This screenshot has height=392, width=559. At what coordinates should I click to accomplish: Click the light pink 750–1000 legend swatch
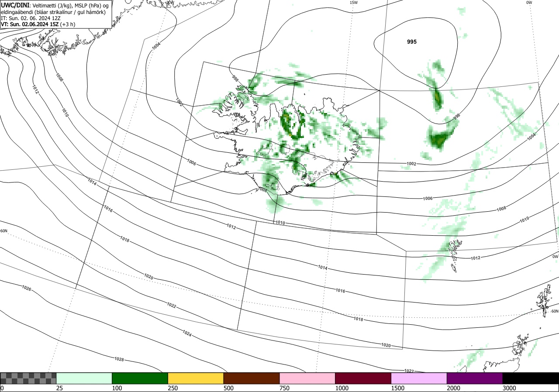coord(307,378)
